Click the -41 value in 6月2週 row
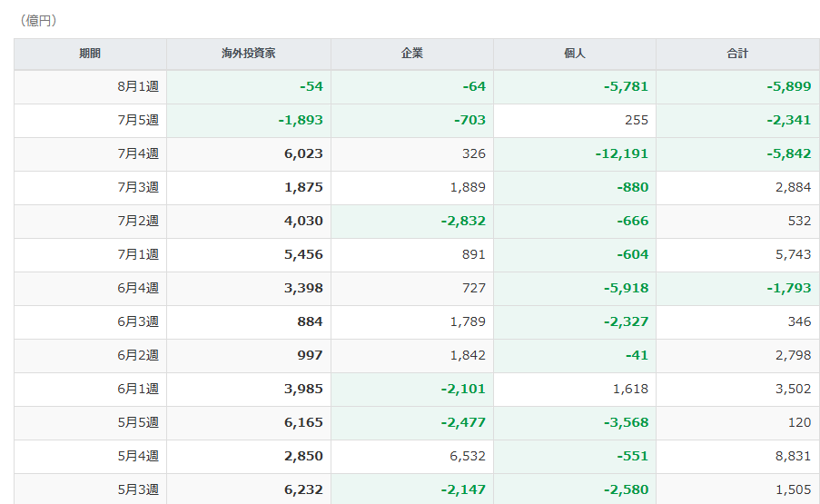This screenshot has width=820, height=504. 637,355
